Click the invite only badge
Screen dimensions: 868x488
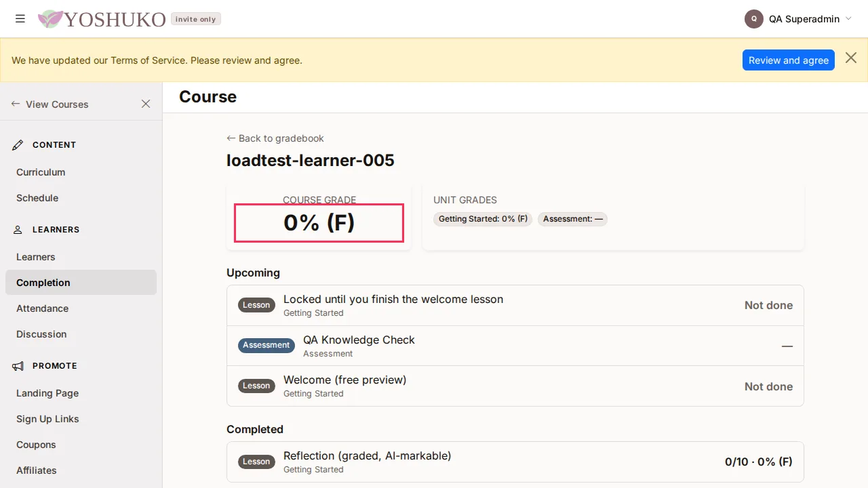tap(196, 19)
